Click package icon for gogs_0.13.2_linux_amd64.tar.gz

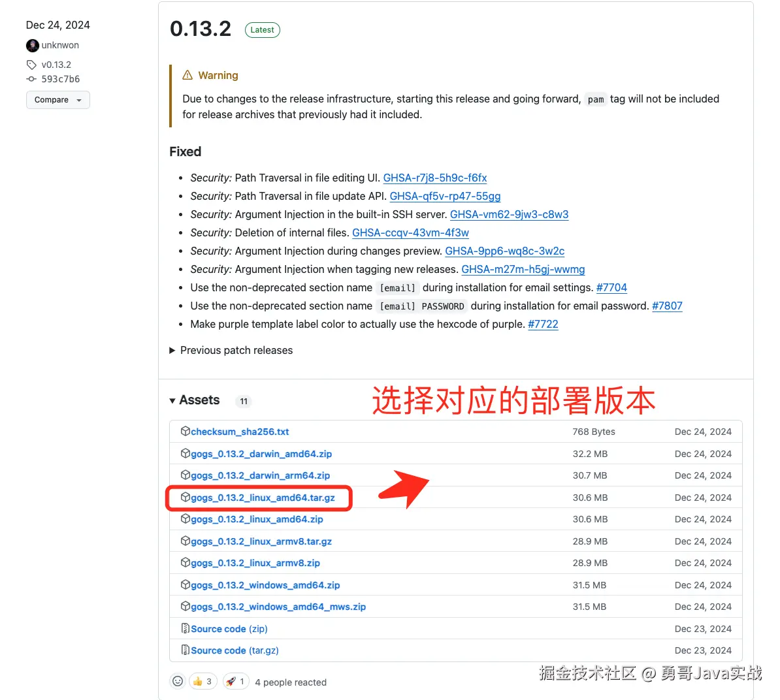185,497
